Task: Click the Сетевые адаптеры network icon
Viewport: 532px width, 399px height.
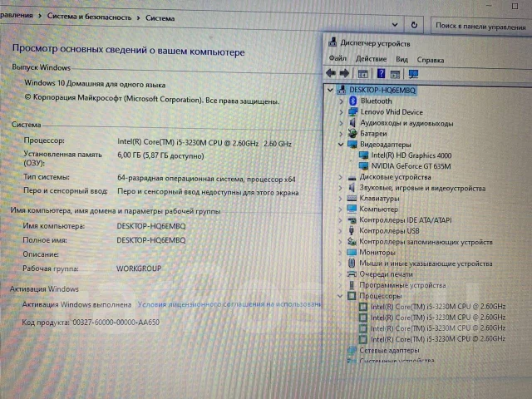Action: [352, 350]
